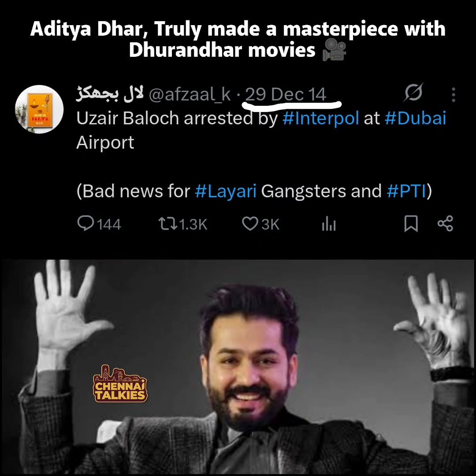The width and height of the screenshot is (476, 476).
Task: Click the Urdu display name of the author
Action: 110,94
